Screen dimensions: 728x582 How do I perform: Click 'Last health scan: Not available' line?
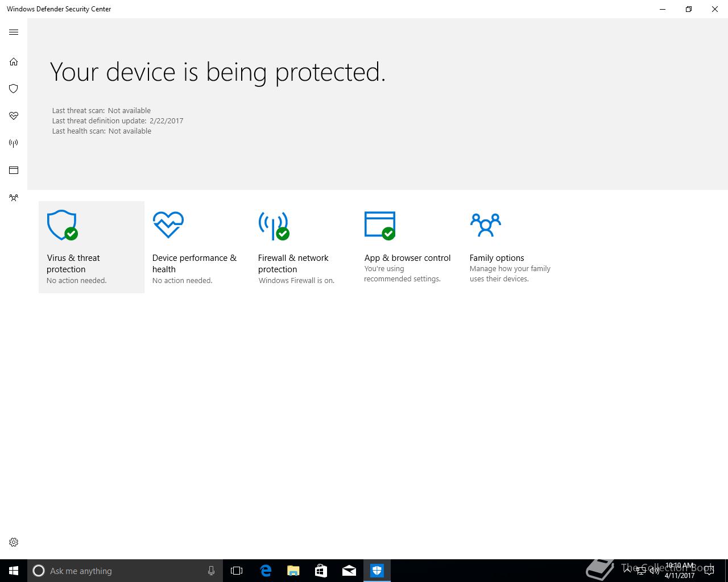[x=102, y=131]
